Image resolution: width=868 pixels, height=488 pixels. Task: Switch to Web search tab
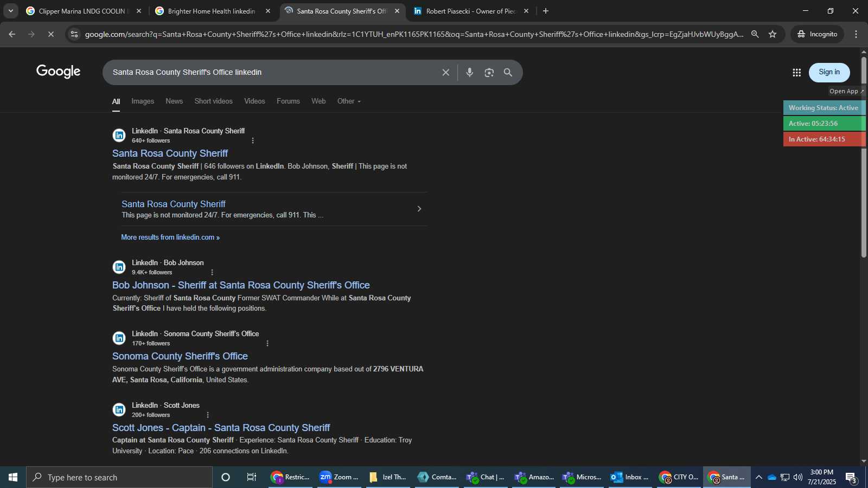318,101
